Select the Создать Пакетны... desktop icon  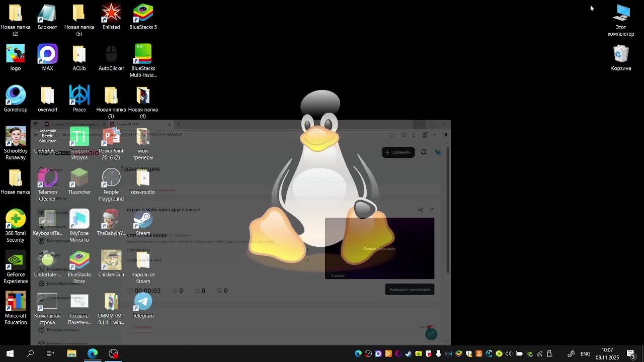(x=79, y=308)
